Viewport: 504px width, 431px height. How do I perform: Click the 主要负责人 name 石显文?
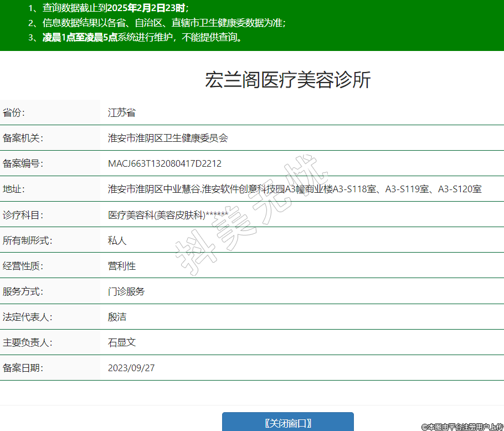tap(121, 342)
